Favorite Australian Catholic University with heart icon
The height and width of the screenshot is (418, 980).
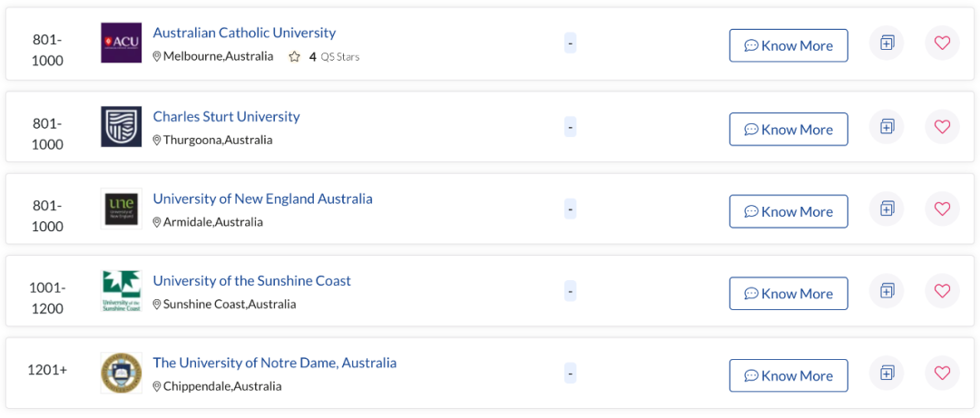point(942,44)
